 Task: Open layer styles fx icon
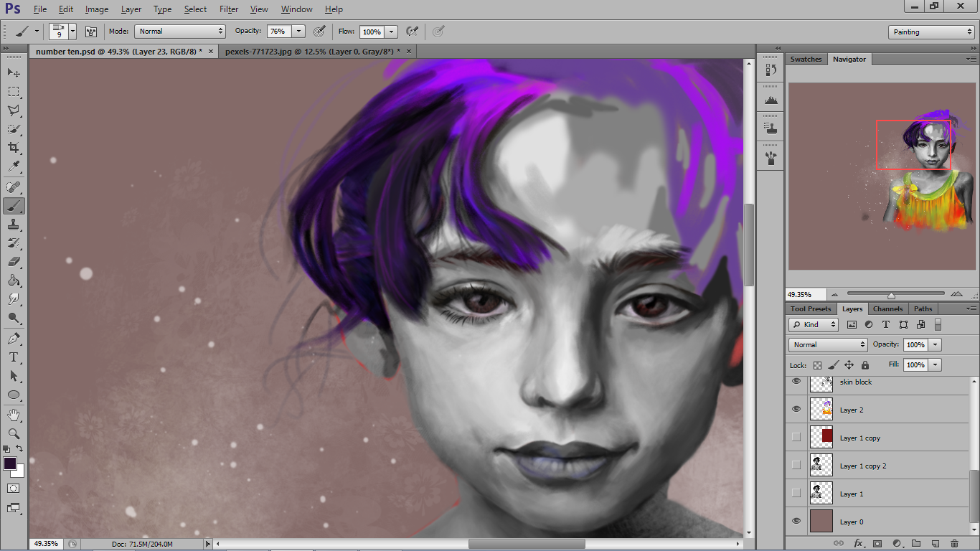click(x=857, y=544)
